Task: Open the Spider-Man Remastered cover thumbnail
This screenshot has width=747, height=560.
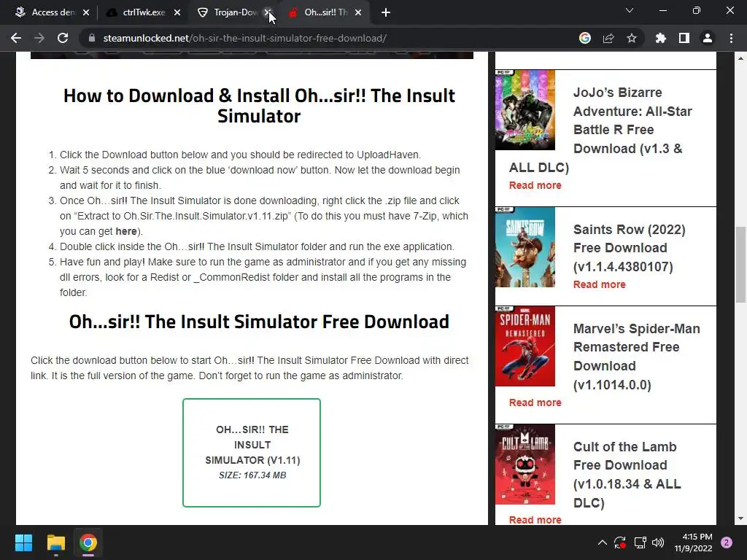Action: click(x=525, y=346)
